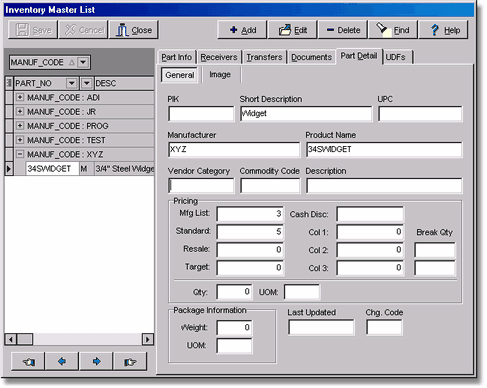Viewport: 487px width, 388px height.
Task: Go to the first record
Action: point(28,361)
